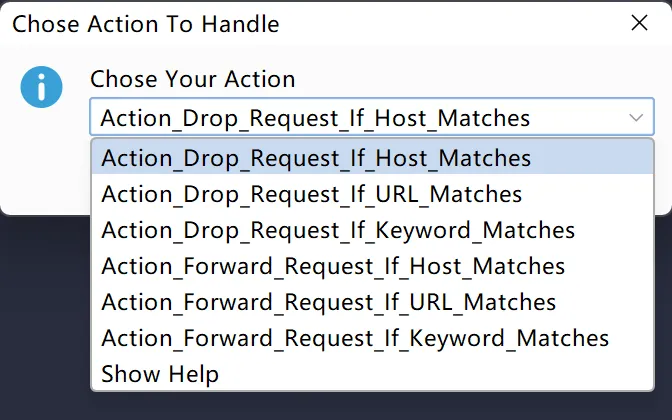Screen dimensions: 672x420
Task: Select the forward-by-keyword action in the list
Action: (x=355, y=338)
